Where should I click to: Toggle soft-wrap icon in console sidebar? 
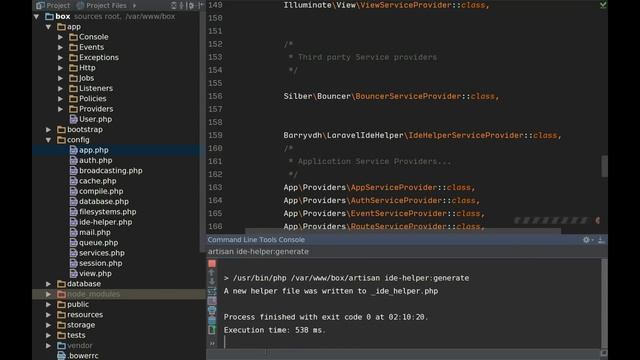tap(212, 291)
